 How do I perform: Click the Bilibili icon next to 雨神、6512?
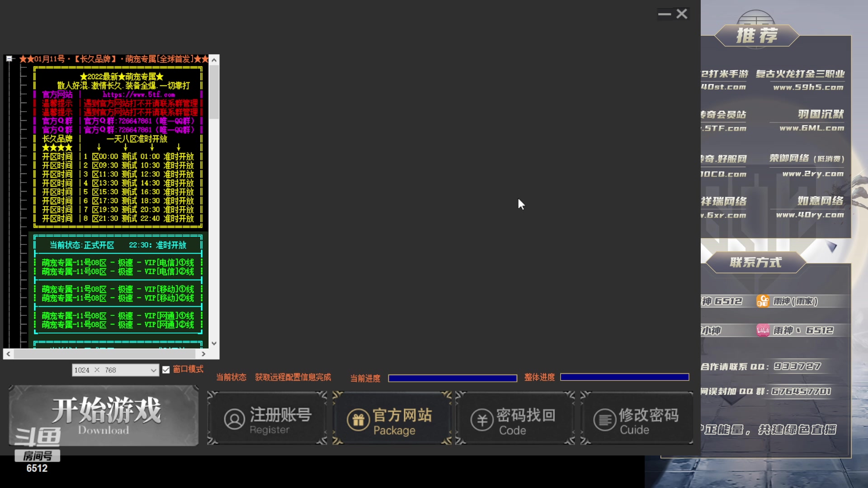pos(763,331)
